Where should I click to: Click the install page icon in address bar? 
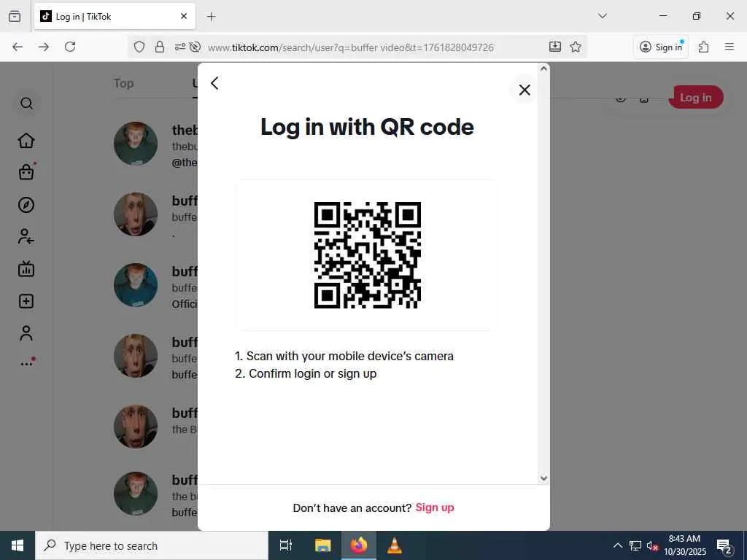(x=555, y=47)
